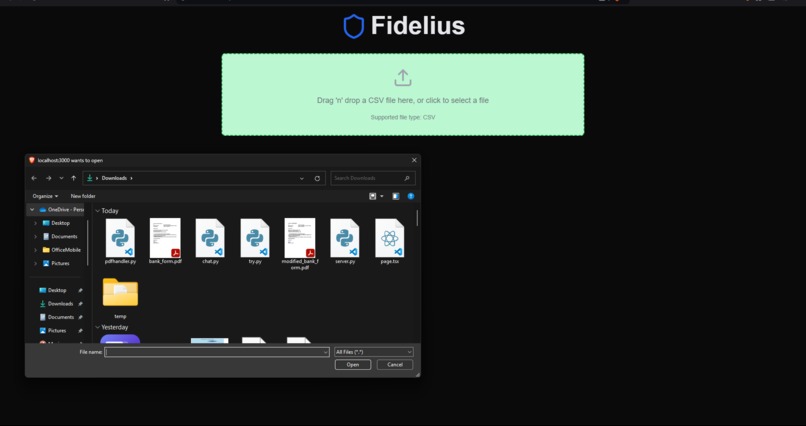Click the Pictures item under OneDrive

point(56,263)
